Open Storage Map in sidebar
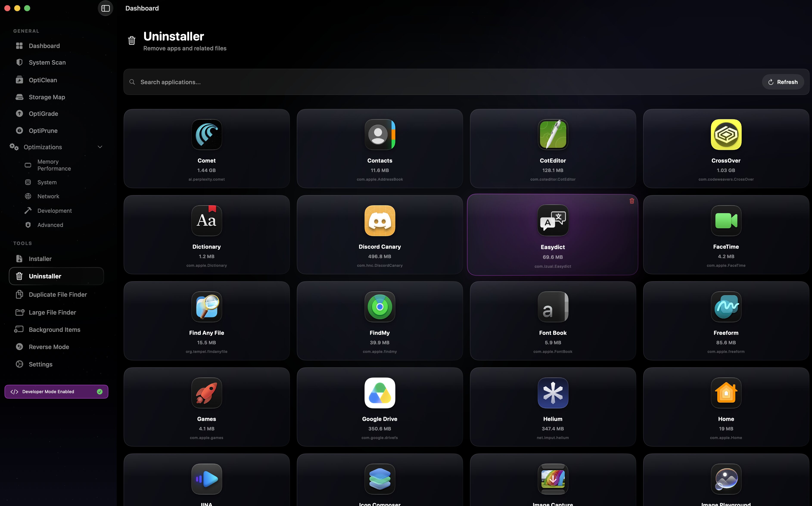Screen dimensions: 812x506 pos(56,97)
